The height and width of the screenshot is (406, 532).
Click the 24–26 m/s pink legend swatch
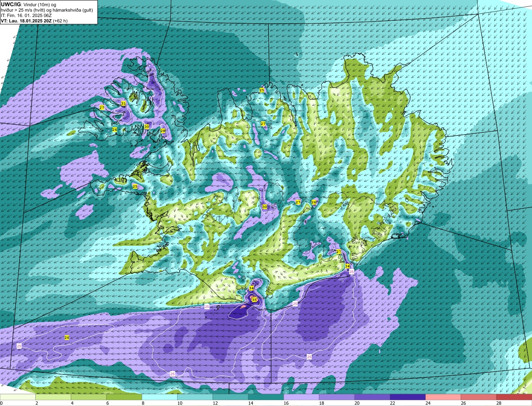[443, 397]
